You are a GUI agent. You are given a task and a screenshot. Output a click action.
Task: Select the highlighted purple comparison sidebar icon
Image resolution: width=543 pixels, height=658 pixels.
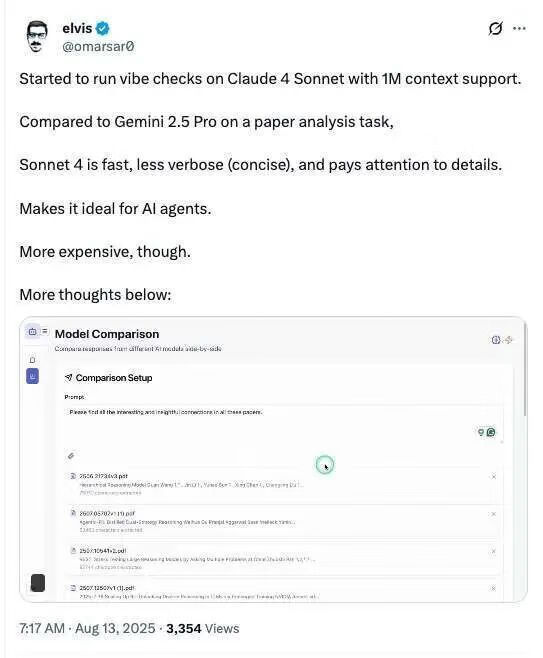[x=32, y=376]
